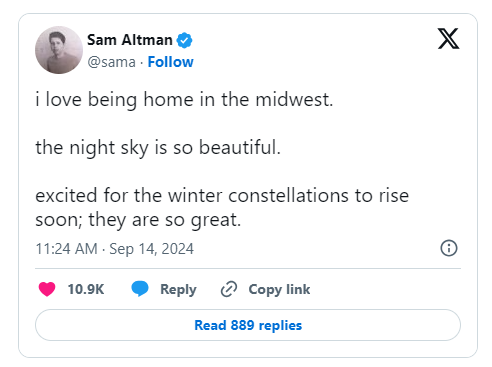This screenshot has height=367, width=492.
Task: Click the blue verified badge beside Sam Altman
Action: click(x=184, y=40)
